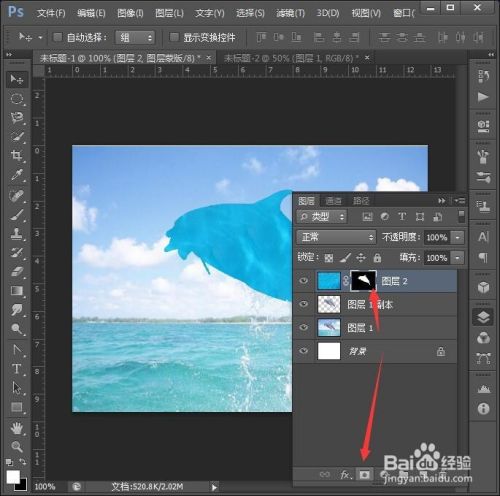
Task: Select the Horizontal Type tool
Action: [x=16, y=369]
